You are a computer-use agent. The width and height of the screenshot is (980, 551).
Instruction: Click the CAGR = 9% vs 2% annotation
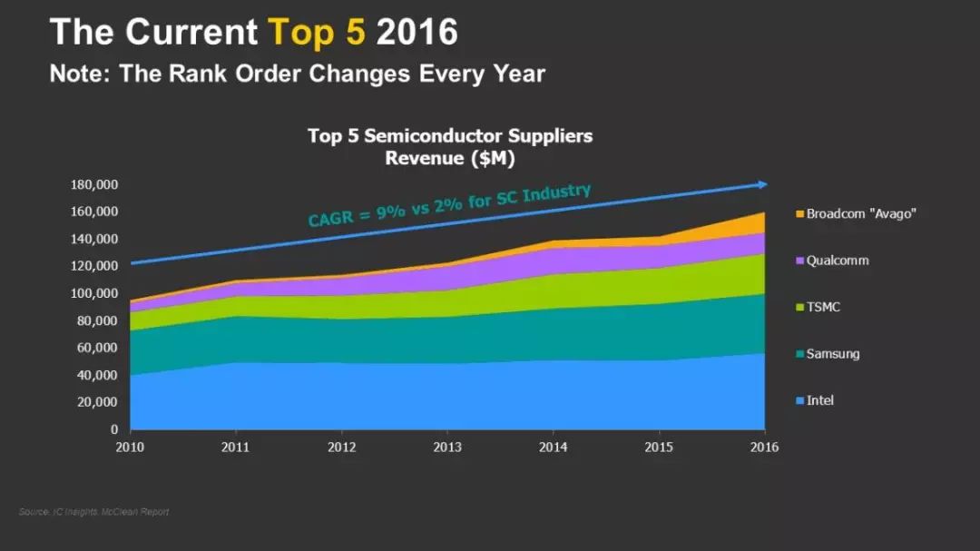click(x=450, y=204)
